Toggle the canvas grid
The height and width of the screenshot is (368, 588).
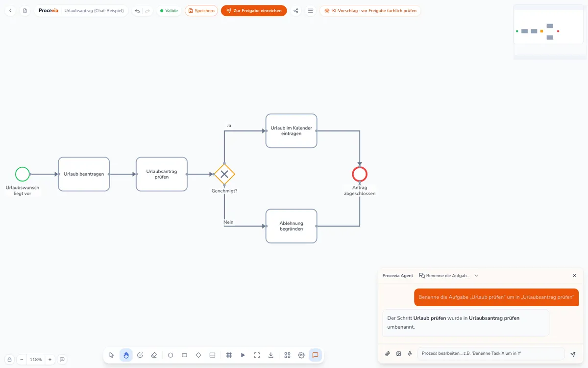coord(229,355)
